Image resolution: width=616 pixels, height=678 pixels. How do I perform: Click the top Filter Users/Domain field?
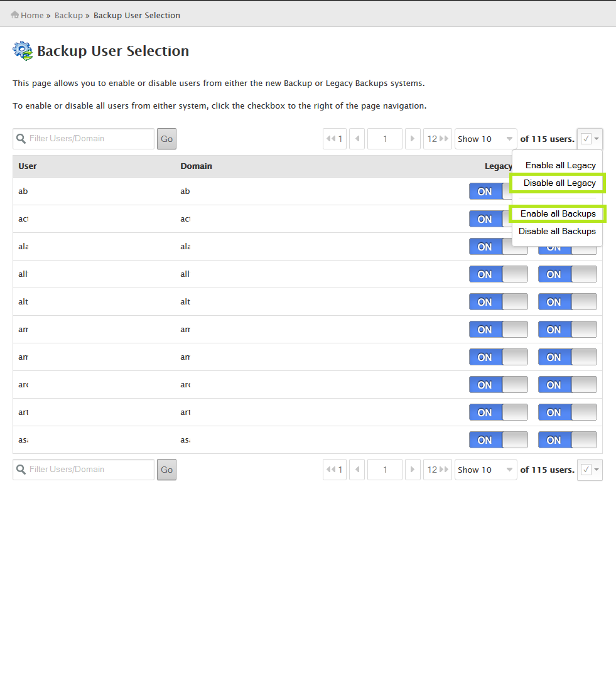pyautogui.click(x=84, y=139)
